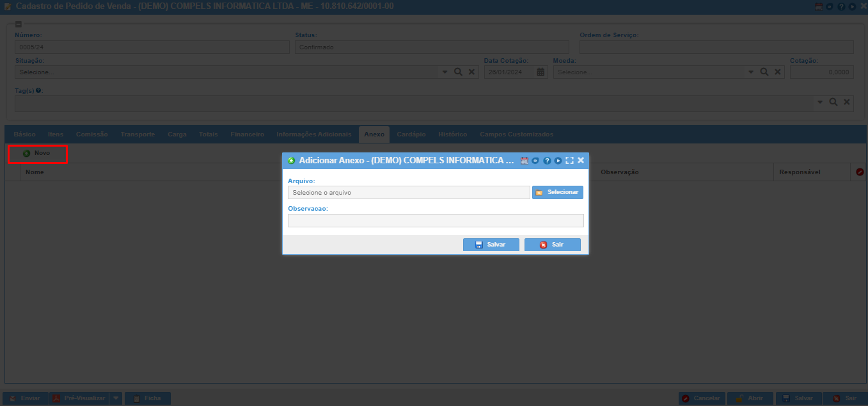Click the Abrir button in bottom bar
The width and height of the screenshot is (868, 406).
[750, 398]
